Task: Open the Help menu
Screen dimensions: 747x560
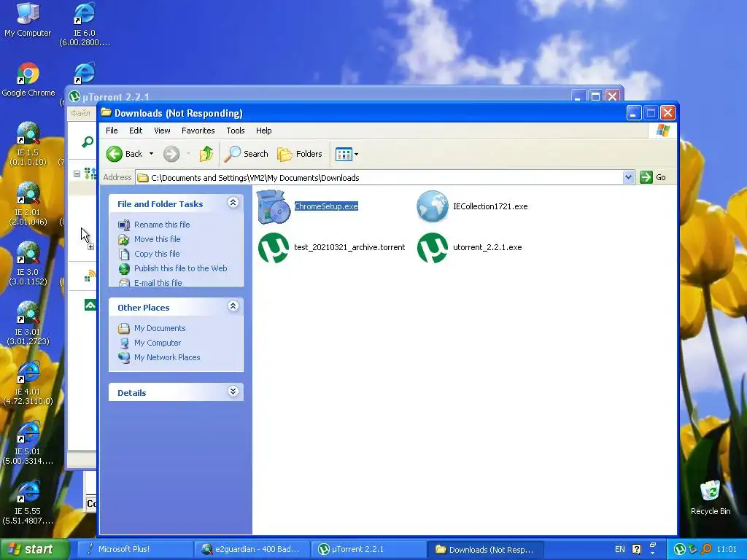Action: pos(263,131)
